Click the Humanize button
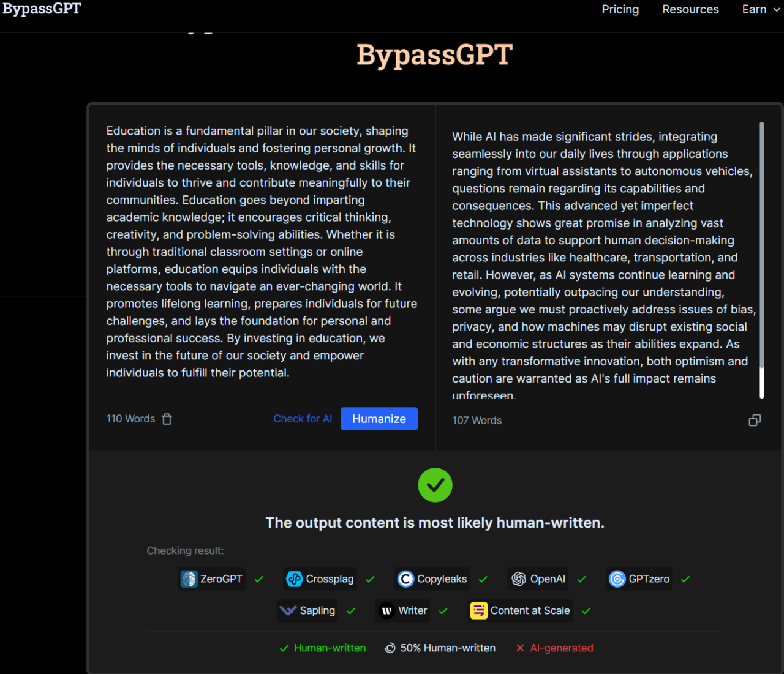This screenshot has height=674, width=784. (379, 419)
